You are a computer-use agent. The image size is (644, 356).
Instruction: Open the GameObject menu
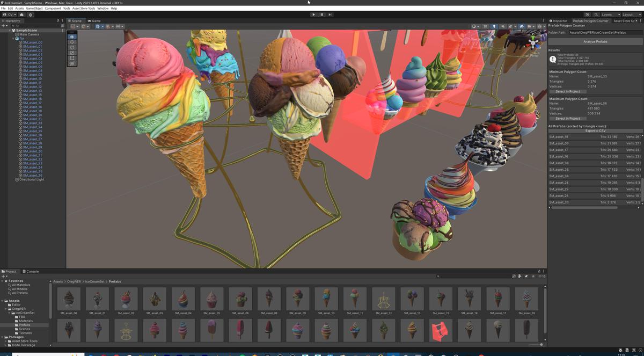34,8
